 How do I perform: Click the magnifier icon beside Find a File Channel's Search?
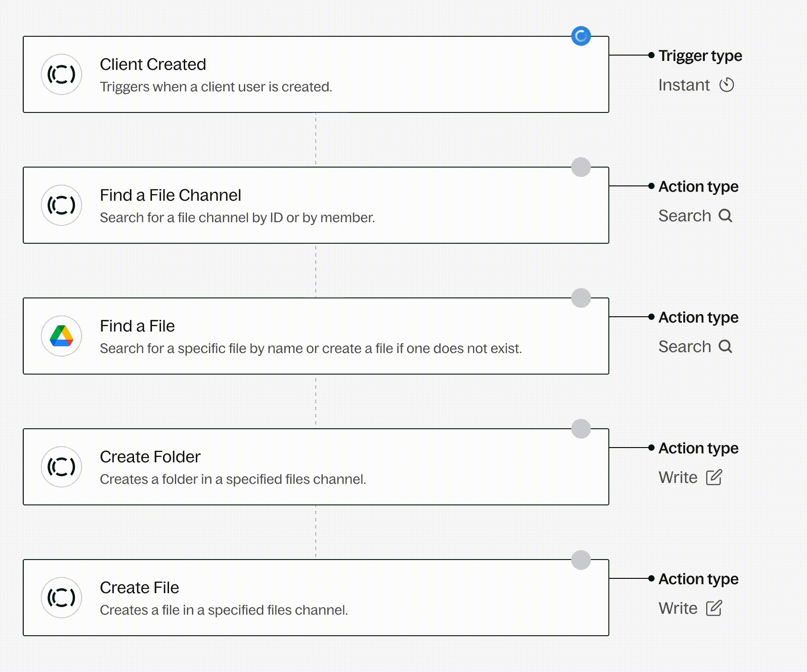click(725, 215)
